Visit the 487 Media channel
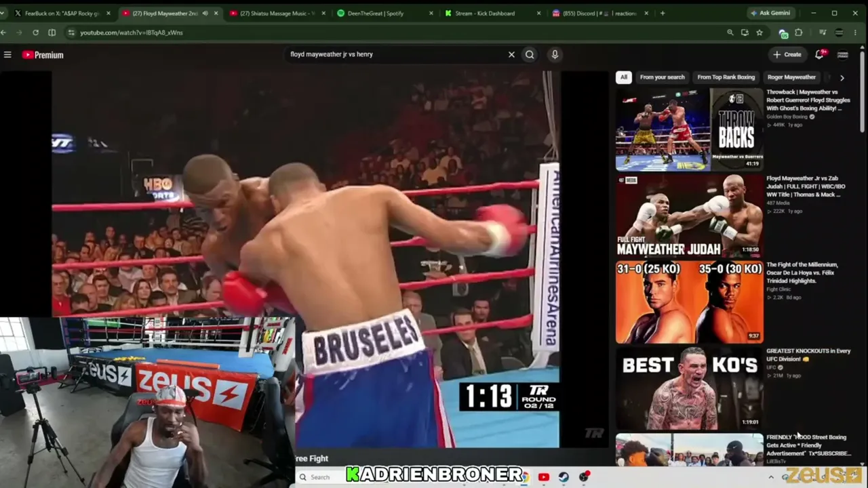 tap(778, 203)
